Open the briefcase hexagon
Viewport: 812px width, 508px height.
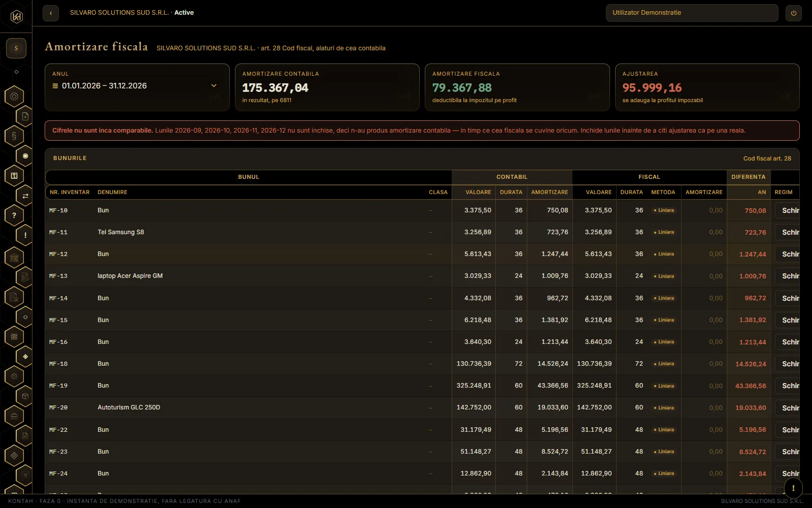14,416
